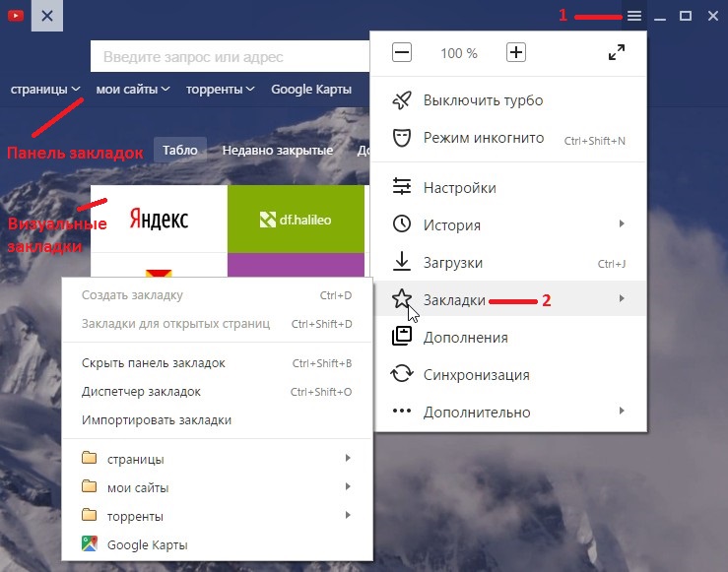The width and height of the screenshot is (728, 572).
Task: Expand торренты folder arrow in submenu
Action: click(348, 515)
